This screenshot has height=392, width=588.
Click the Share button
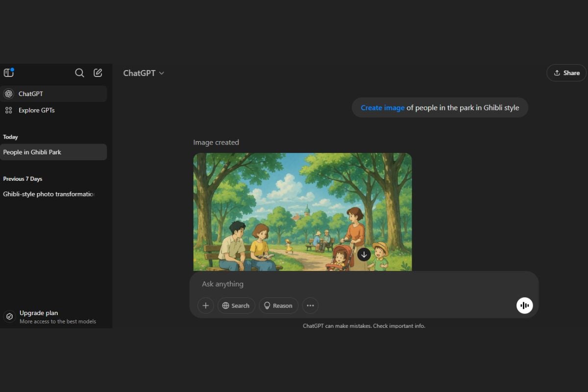566,73
